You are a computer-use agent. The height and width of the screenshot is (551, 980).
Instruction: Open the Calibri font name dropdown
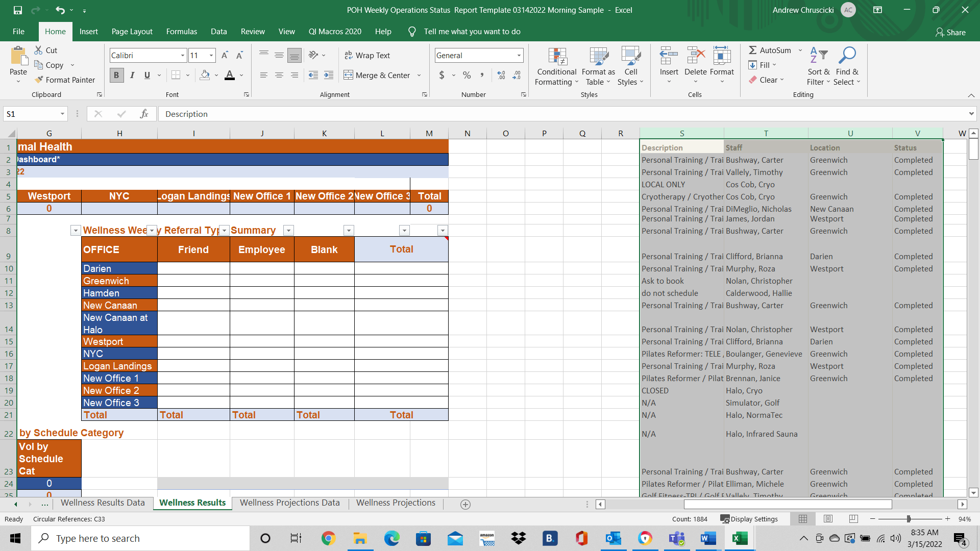182,55
